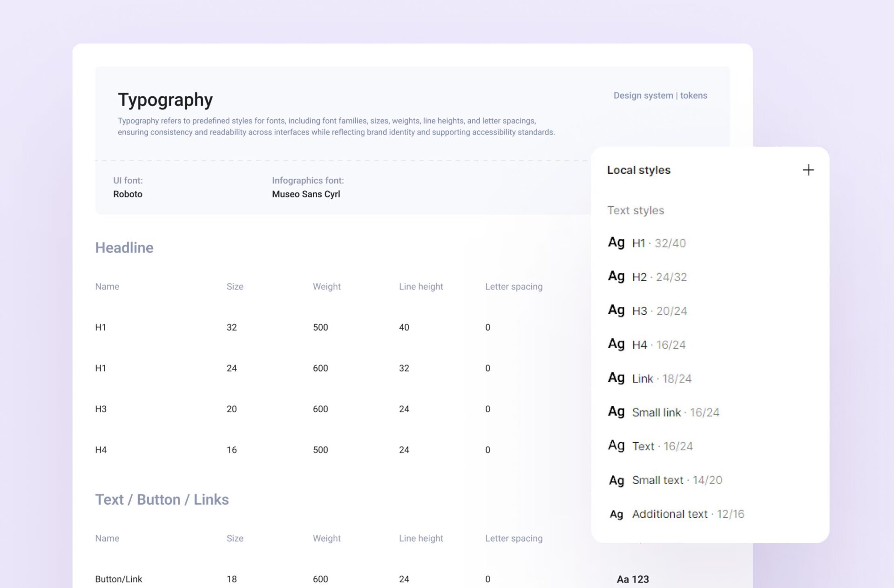Click the Aa 123 preview sample
Viewport: 894px width, 588px height.
click(x=632, y=579)
